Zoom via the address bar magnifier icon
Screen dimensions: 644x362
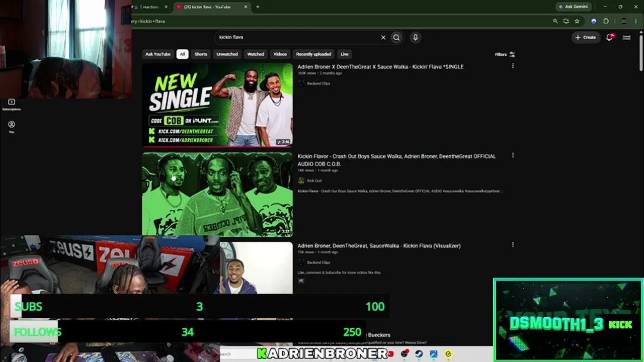[555, 21]
